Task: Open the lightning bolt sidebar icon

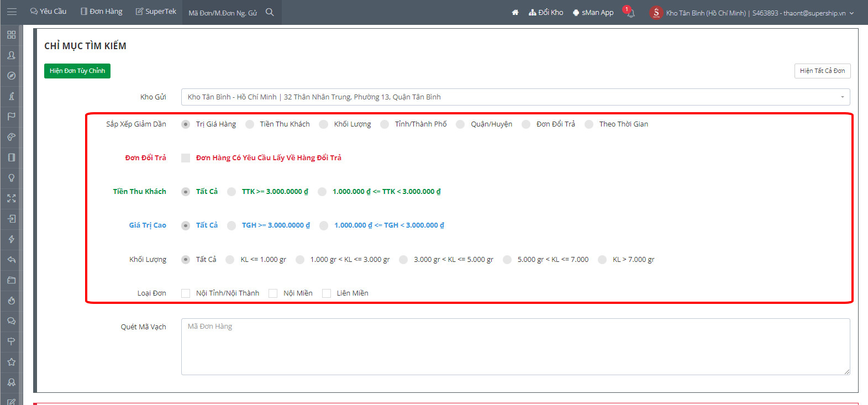Action: pyautogui.click(x=11, y=239)
